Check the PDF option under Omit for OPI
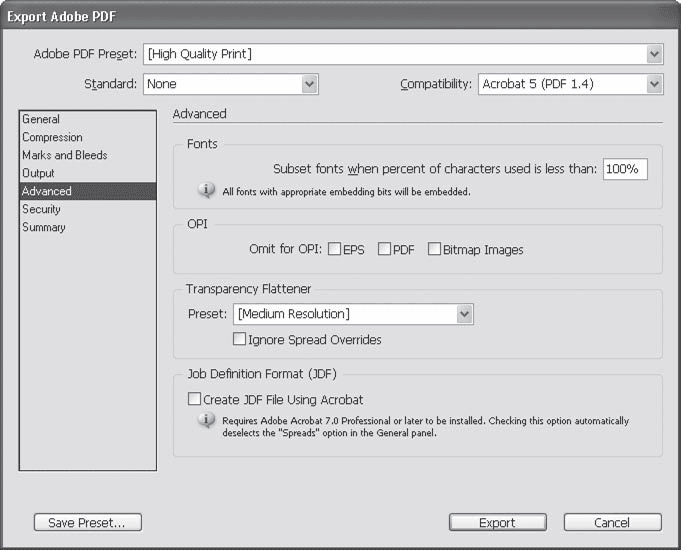Screen dimensions: 681x550 coord(385,250)
